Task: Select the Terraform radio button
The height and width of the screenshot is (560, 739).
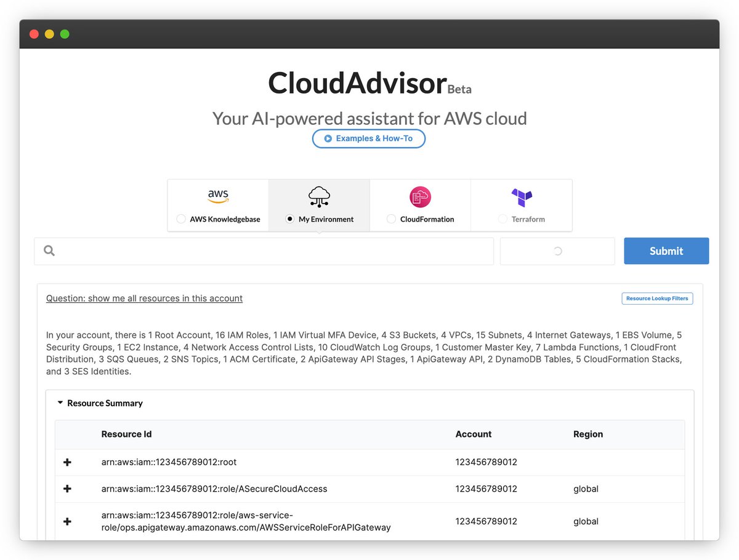Action: coord(503,218)
